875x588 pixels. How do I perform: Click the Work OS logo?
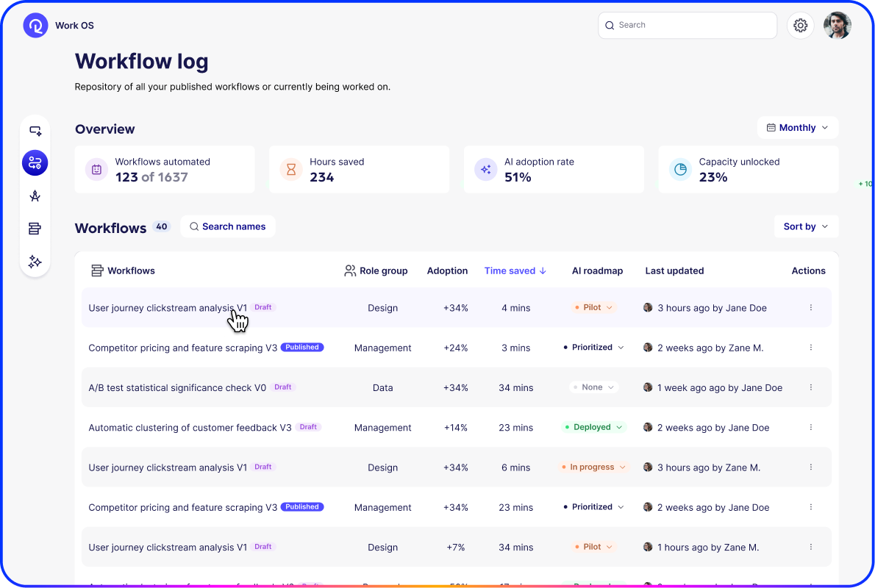(x=35, y=25)
